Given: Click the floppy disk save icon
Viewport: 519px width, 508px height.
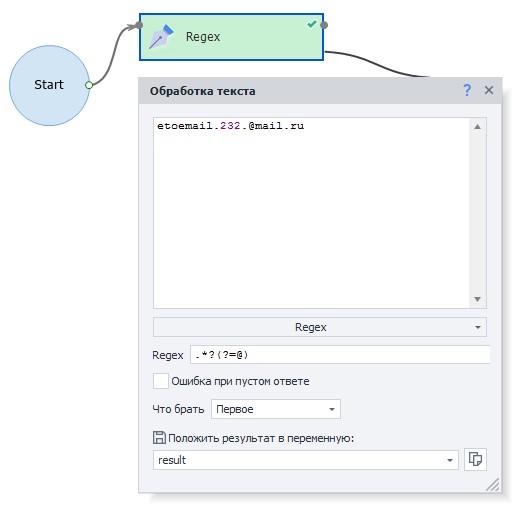Looking at the screenshot, I should [159, 437].
